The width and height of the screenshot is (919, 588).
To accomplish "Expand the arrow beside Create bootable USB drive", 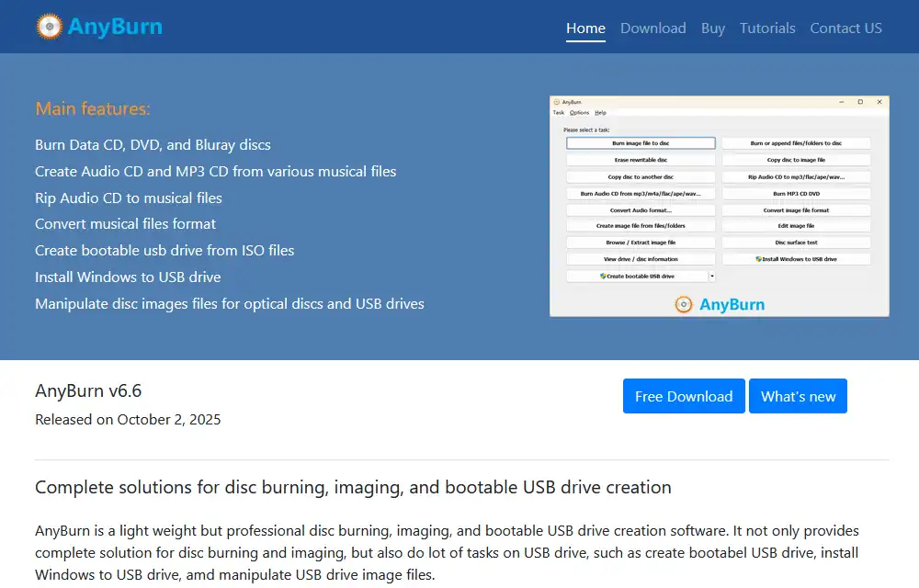I will (711, 276).
